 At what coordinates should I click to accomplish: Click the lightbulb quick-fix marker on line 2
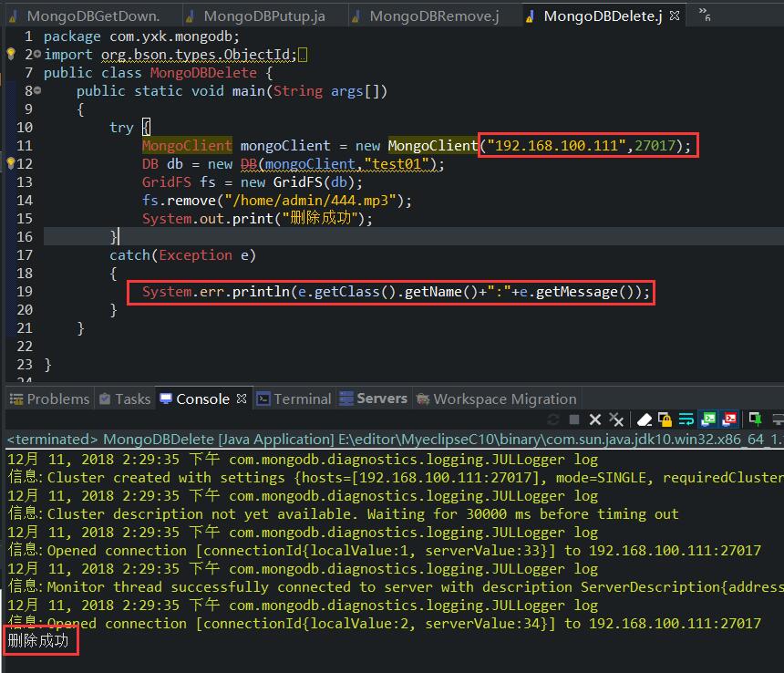pyautogui.click(x=11, y=54)
